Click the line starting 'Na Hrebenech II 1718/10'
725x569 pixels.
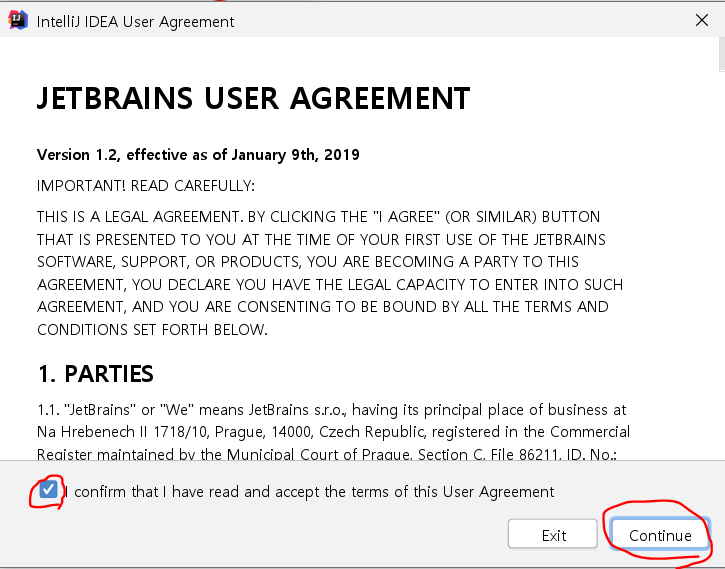click(333, 432)
